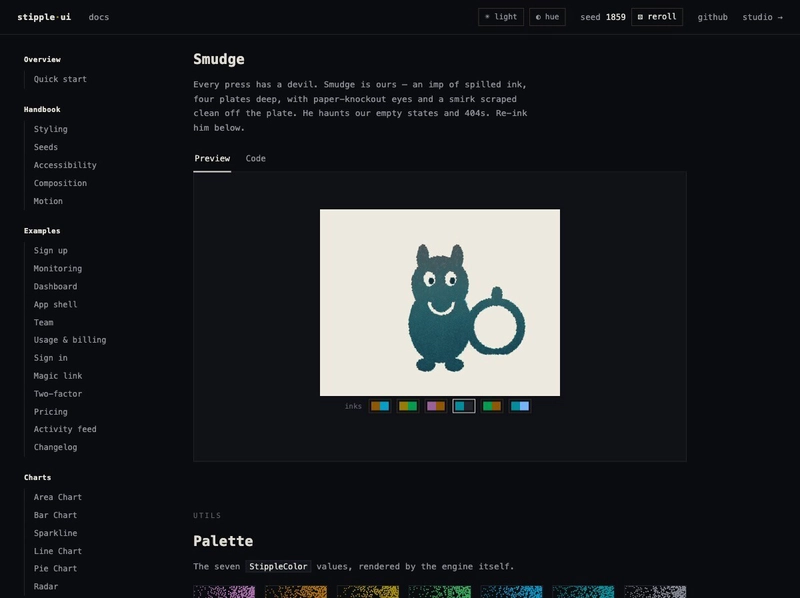Screen dimensions: 800x598
Task: Open the Pie Chart page
Action: click(55, 568)
